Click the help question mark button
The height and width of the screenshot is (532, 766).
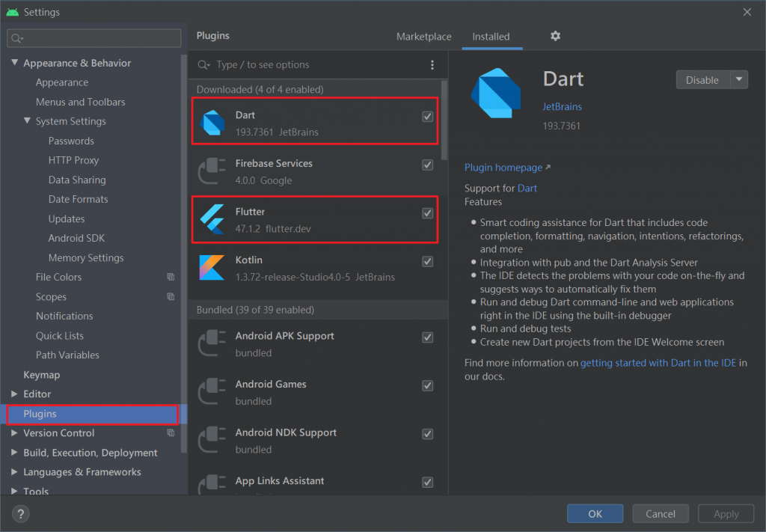pyautogui.click(x=20, y=513)
